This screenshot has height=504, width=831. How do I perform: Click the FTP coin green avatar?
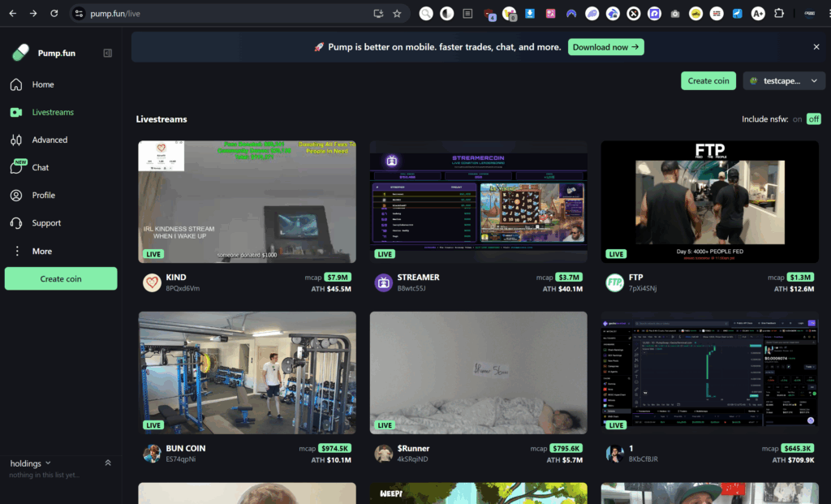tap(615, 282)
